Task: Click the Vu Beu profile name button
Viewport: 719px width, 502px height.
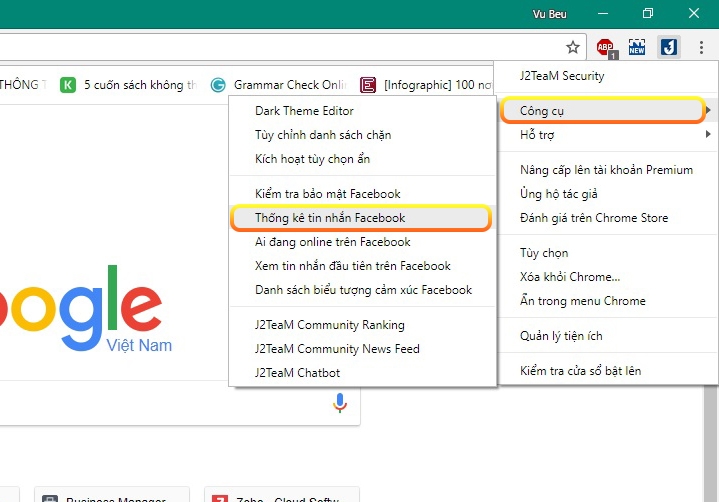Action: click(549, 14)
